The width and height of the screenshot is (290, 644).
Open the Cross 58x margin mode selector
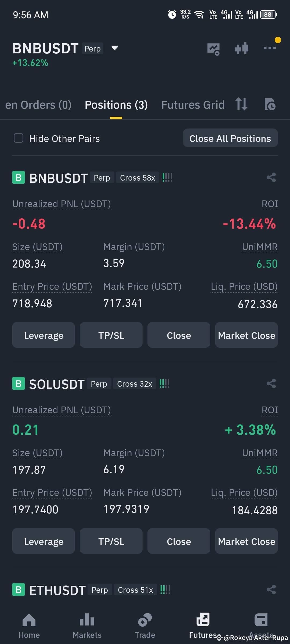pos(137,178)
